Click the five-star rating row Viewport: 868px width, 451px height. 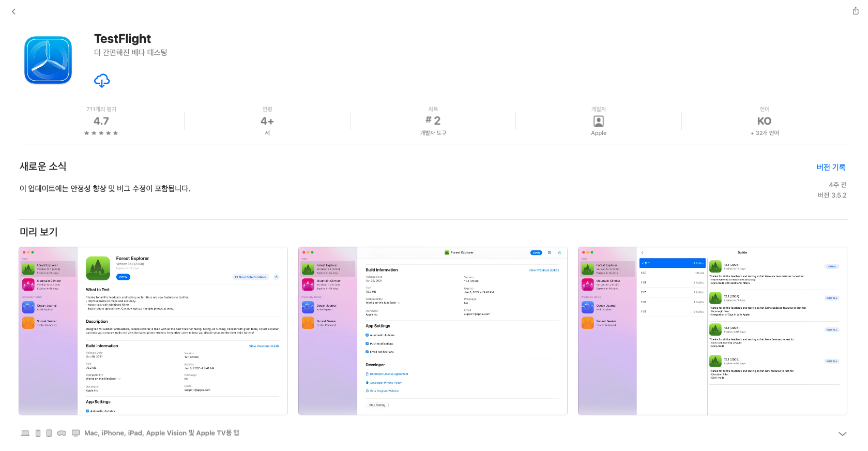tap(101, 133)
